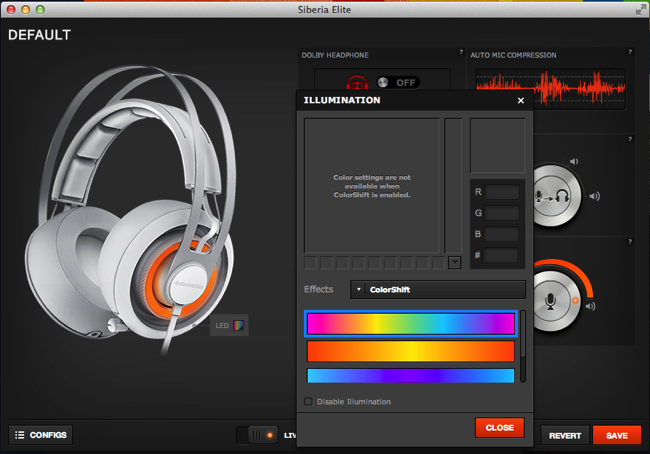Click the orange dot on microphone knob

575,300
